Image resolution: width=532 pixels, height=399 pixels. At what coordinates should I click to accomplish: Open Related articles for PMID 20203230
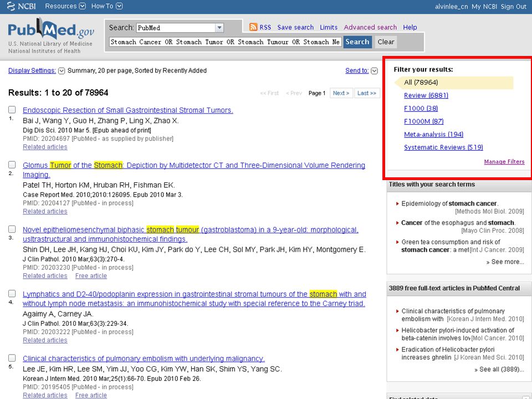tap(45, 276)
